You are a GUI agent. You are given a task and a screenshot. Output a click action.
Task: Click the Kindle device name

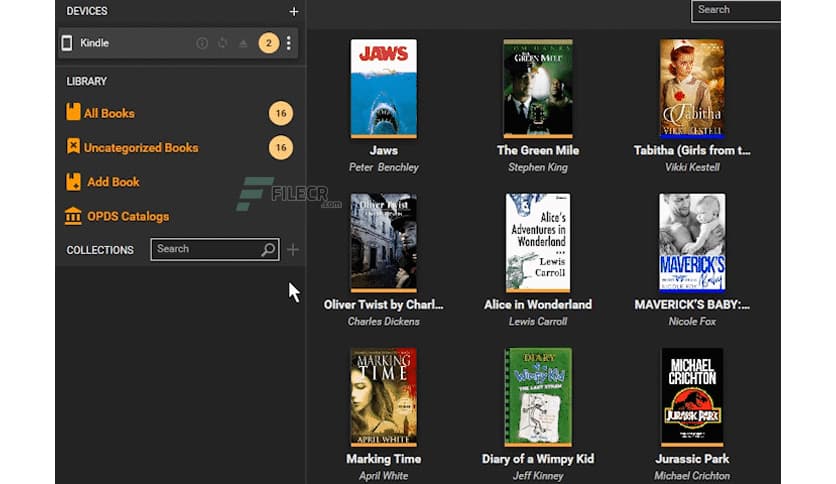click(94, 43)
